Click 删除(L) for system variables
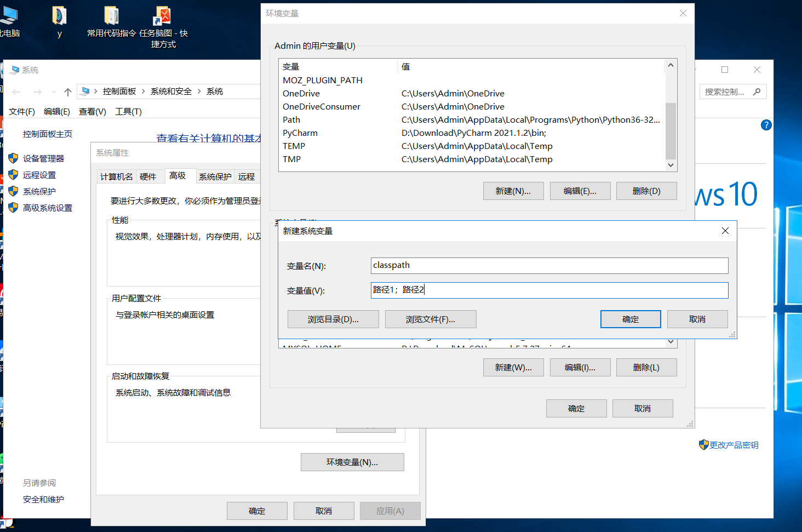This screenshot has height=532, width=802. [x=646, y=367]
